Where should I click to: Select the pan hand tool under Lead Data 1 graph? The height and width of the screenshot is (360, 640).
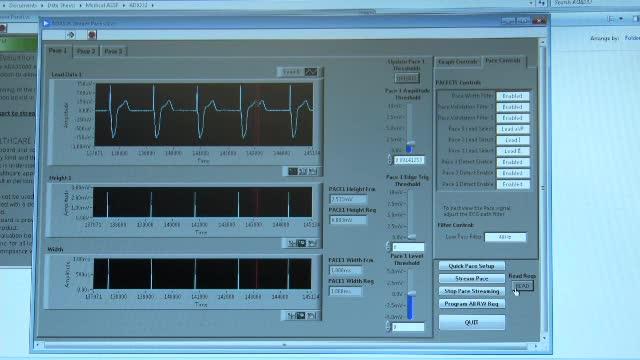tap(312, 171)
